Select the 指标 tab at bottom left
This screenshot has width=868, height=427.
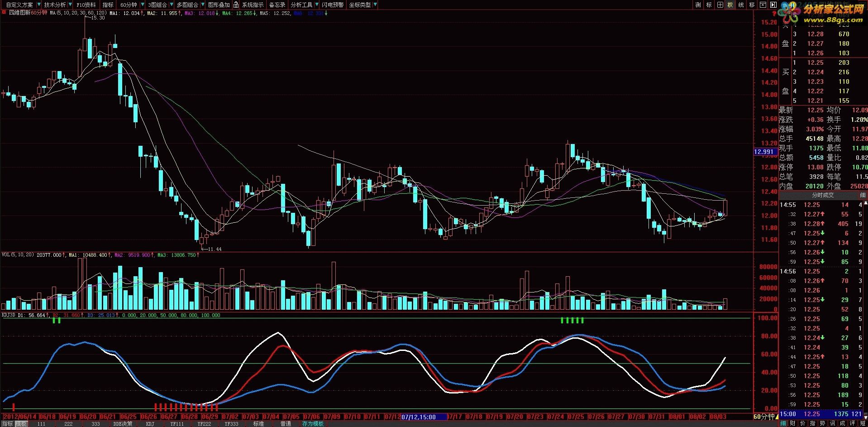[x=7, y=424]
